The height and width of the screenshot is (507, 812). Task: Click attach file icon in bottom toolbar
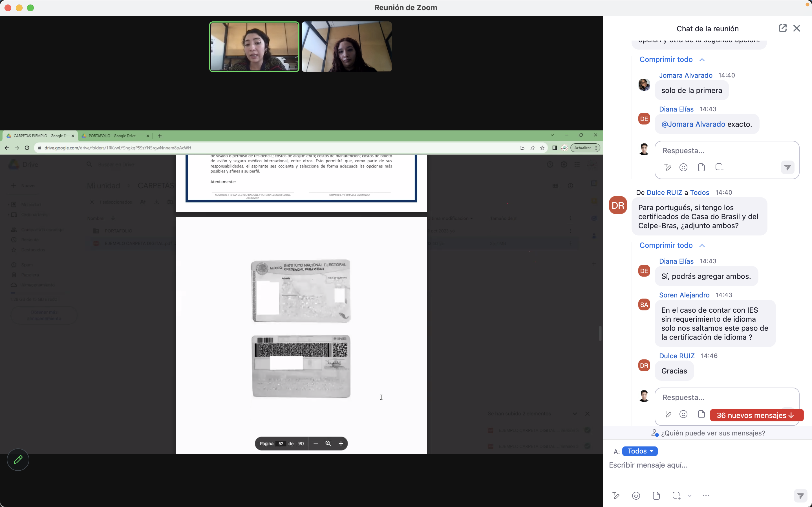pyautogui.click(x=656, y=496)
